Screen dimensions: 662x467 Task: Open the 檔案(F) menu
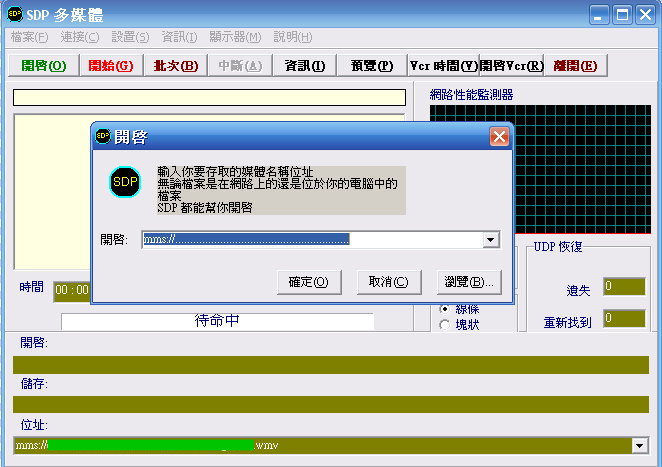[x=30, y=37]
